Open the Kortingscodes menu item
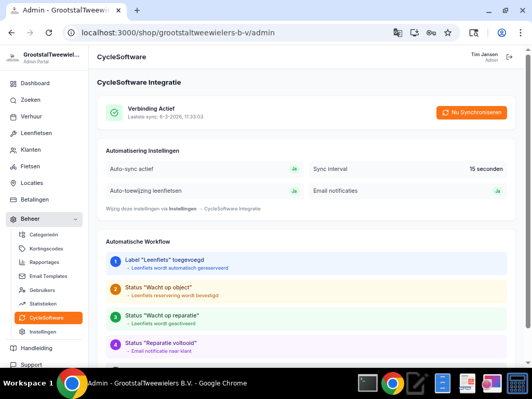Viewport: 532px width, 399px height. (x=46, y=248)
